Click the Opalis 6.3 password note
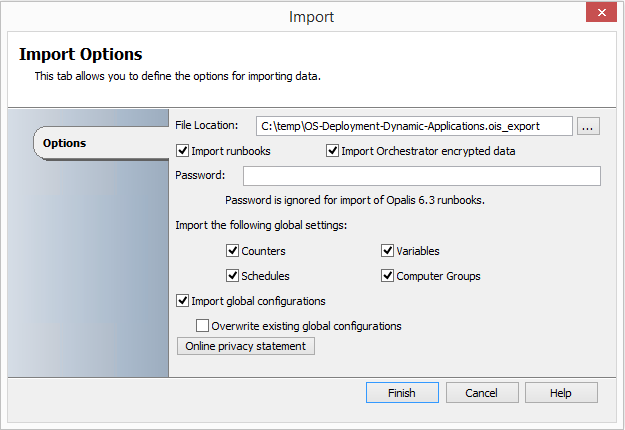The height and width of the screenshot is (430, 625). point(355,200)
